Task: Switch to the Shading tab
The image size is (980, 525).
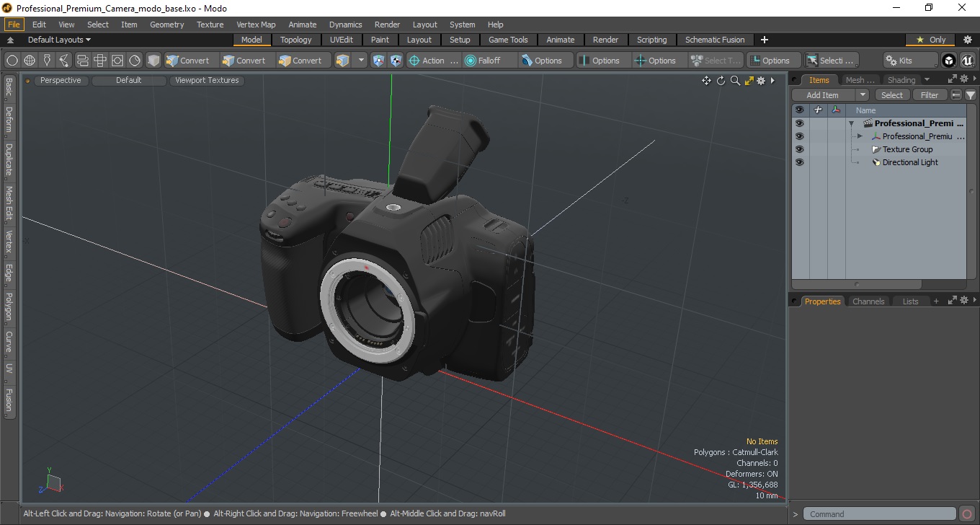Action: click(901, 80)
